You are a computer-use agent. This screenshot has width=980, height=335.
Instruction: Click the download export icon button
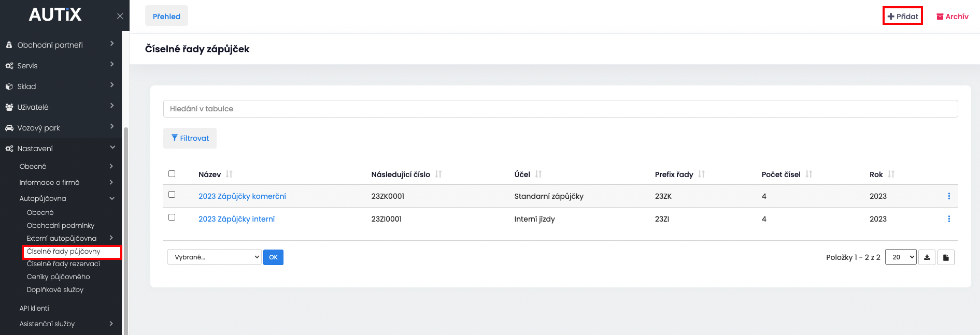(x=927, y=257)
